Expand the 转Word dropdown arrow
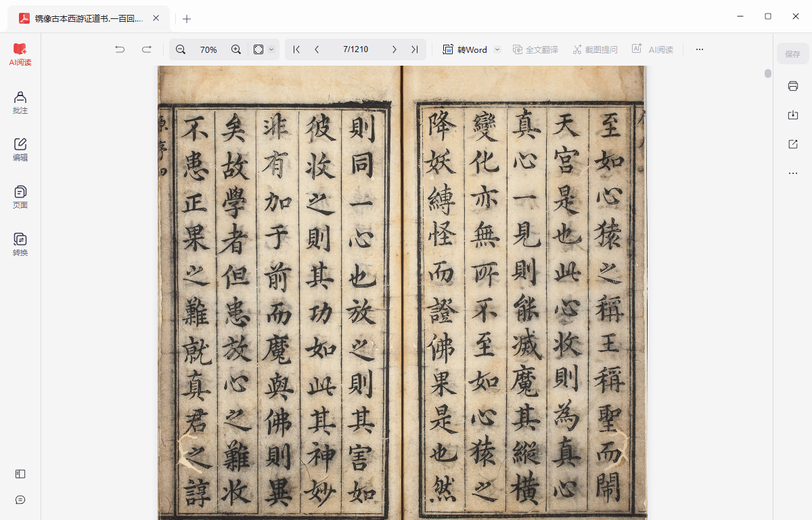This screenshot has width=812, height=520. tap(497, 49)
